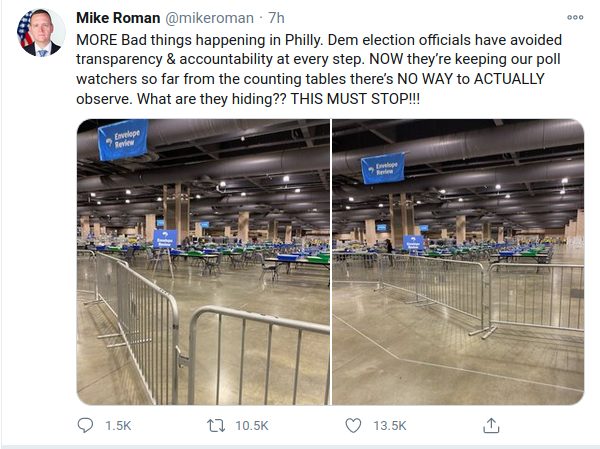Screen dimensions: 600x449
Task: Open Mike Roman's profile picture
Action: (x=40, y=33)
